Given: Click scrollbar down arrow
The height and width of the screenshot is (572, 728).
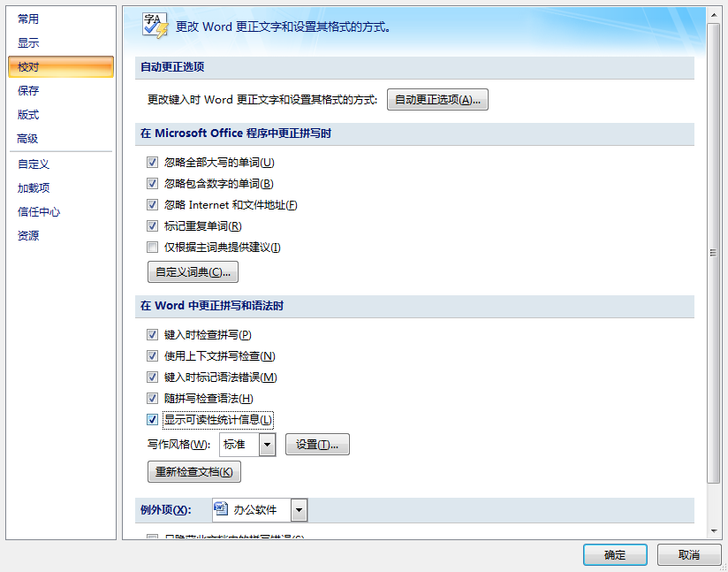Looking at the screenshot, I should (714, 531).
